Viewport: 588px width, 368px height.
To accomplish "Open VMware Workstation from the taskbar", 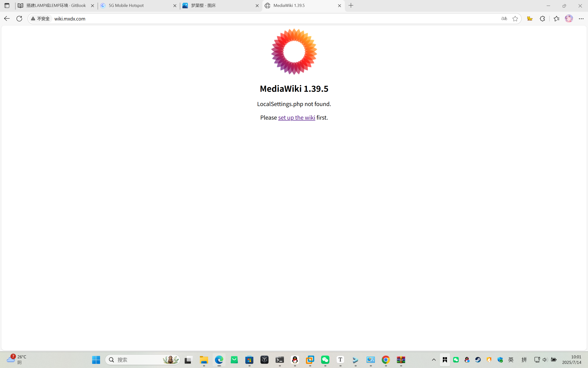I will pos(310,360).
